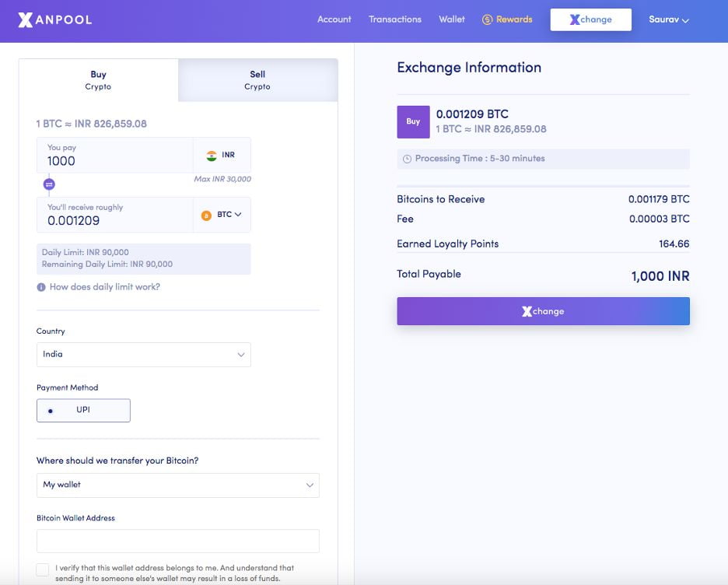Click the orange Bitcoin icon

coord(206,215)
